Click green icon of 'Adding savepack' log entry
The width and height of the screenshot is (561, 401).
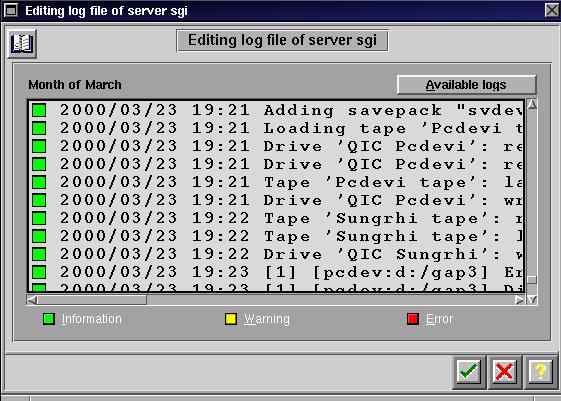click(x=39, y=110)
